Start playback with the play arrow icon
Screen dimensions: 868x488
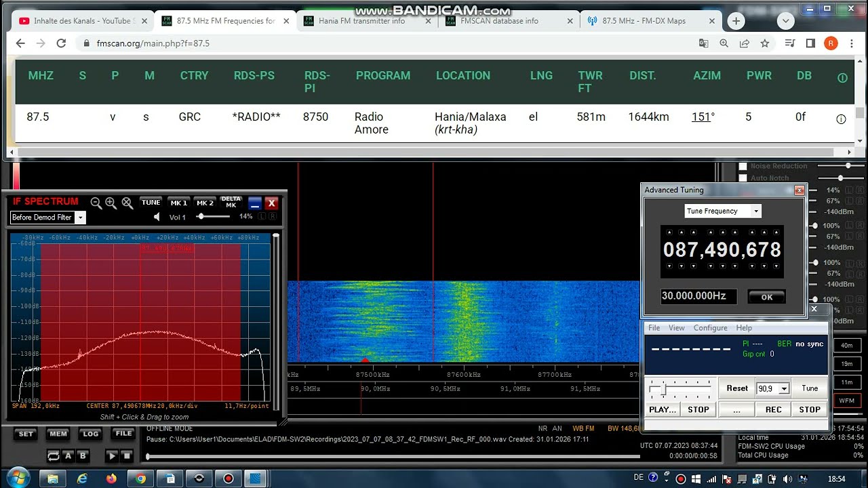point(112,455)
